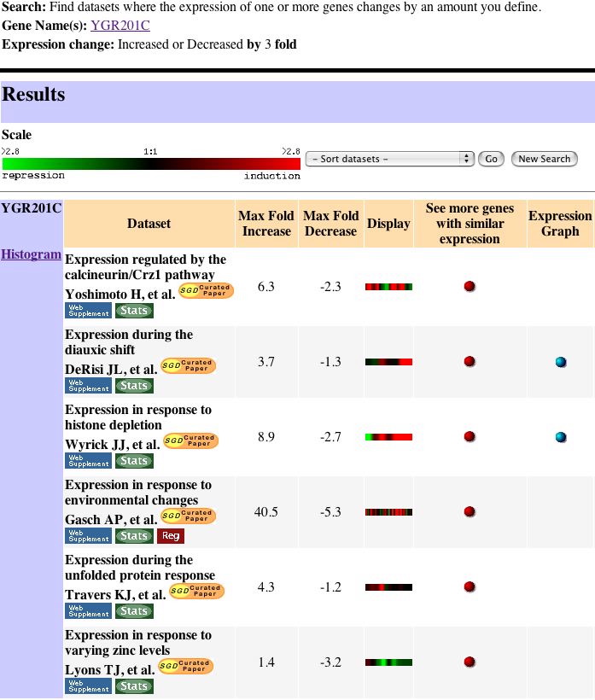This screenshot has width=595, height=700.
Task: Open the Histogram link
Action: [x=31, y=254]
